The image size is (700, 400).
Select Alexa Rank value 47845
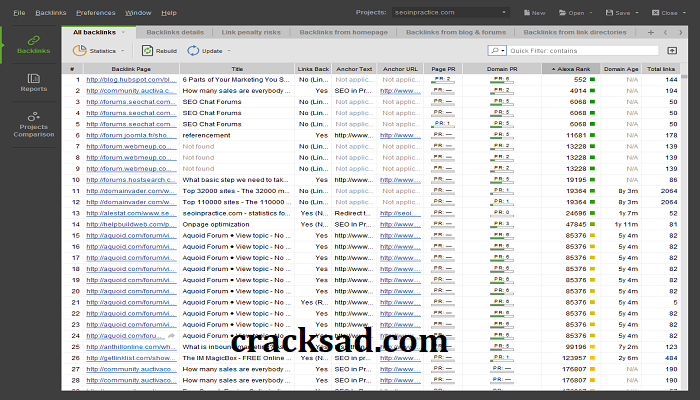click(x=576, y=225)
